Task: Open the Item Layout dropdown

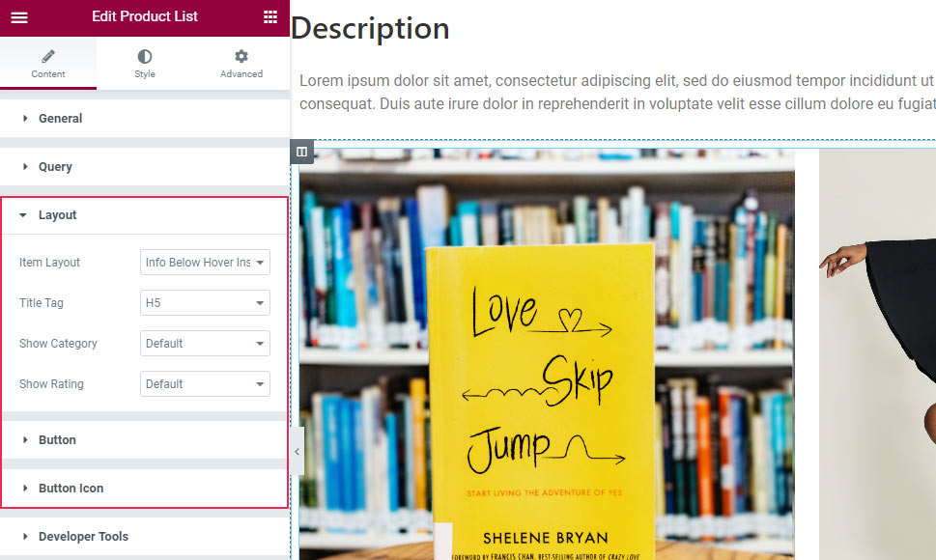Action: (205, 263)
